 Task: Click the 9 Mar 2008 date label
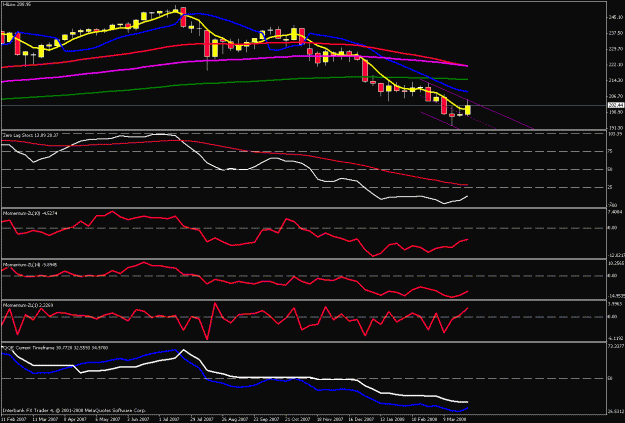tap(455, 420)
